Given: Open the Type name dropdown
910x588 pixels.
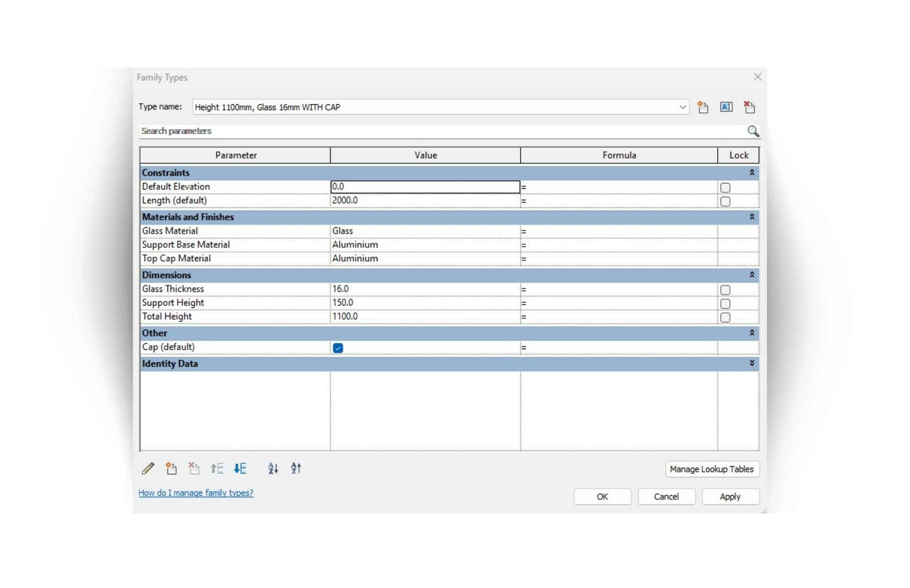Looking at the screenshot, I should point(683,107).
